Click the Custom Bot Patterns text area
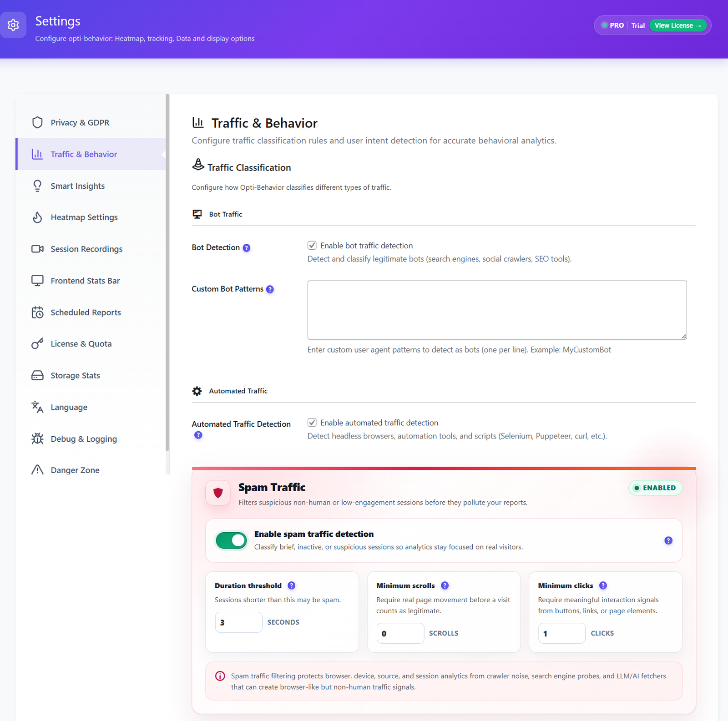The width and height of the screenshot is (728, 721). pyautogui.click(x=497, y=310)
